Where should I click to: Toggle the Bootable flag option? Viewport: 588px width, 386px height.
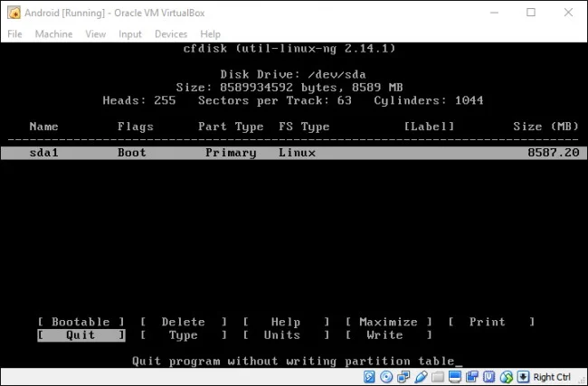pos(81,322)
